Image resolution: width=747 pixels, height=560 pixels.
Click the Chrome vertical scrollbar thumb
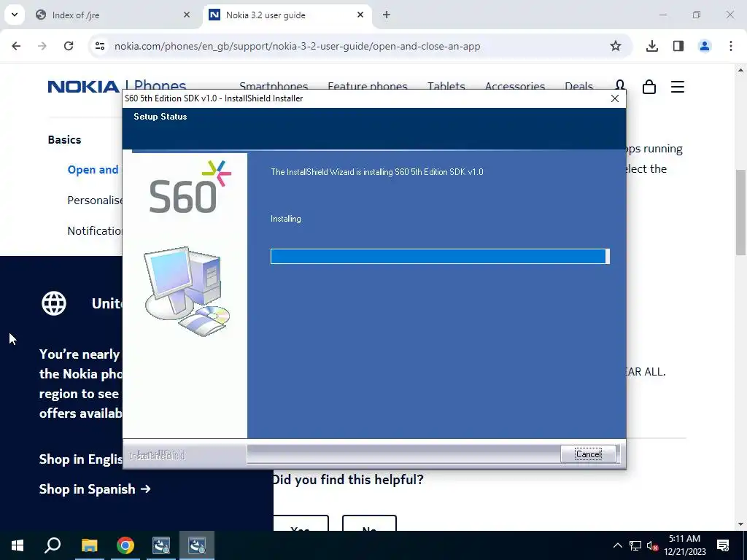(740, 212)
